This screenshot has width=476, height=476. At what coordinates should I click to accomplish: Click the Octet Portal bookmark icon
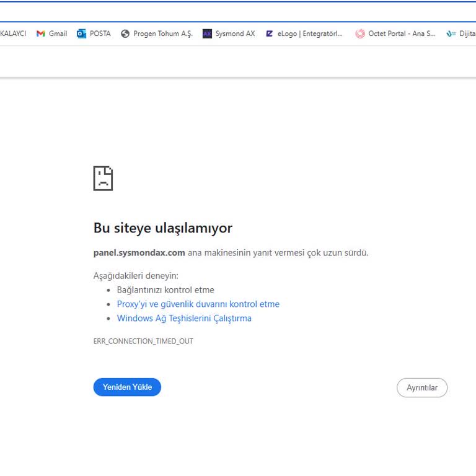(360, 33)
